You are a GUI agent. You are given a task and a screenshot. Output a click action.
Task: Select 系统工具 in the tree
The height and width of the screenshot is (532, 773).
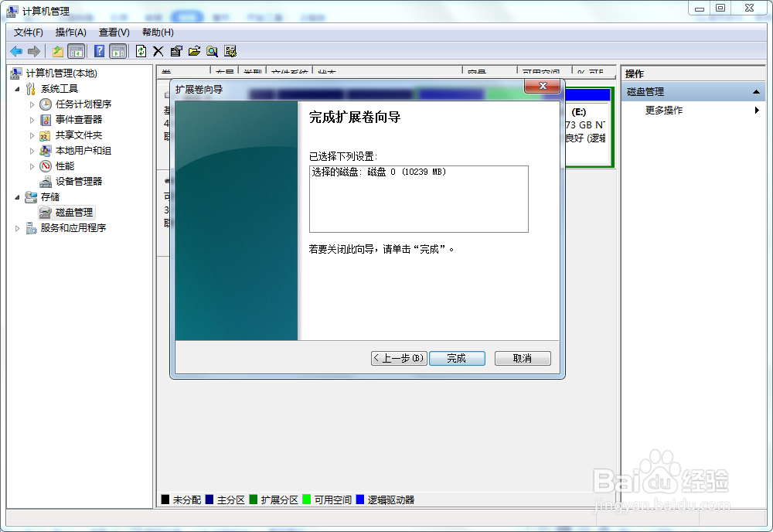[60, 89]
